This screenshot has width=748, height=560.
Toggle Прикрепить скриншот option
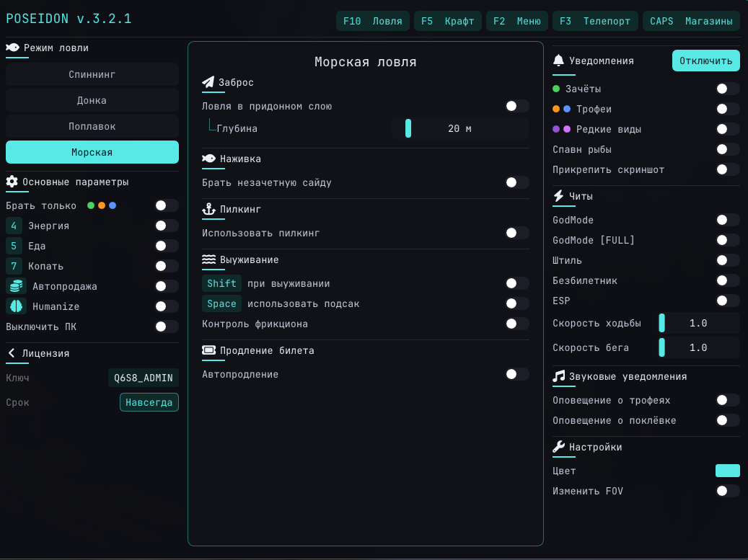728,169
